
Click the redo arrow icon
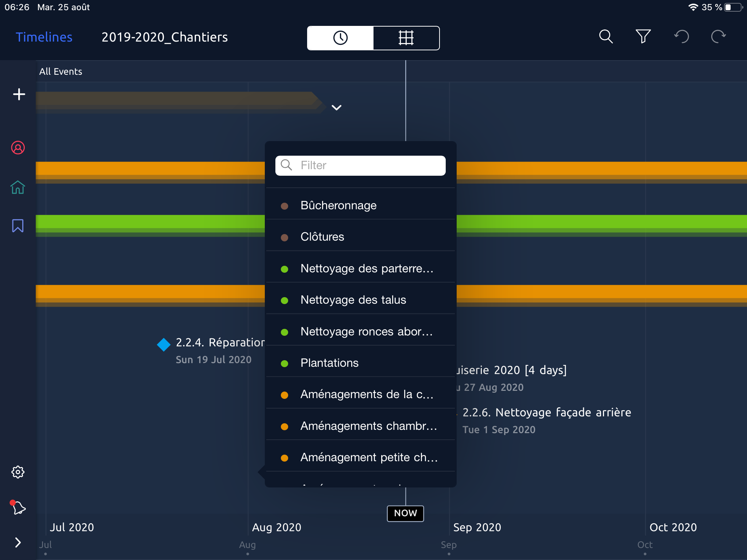pyautogui.click(x=718, y=37)
